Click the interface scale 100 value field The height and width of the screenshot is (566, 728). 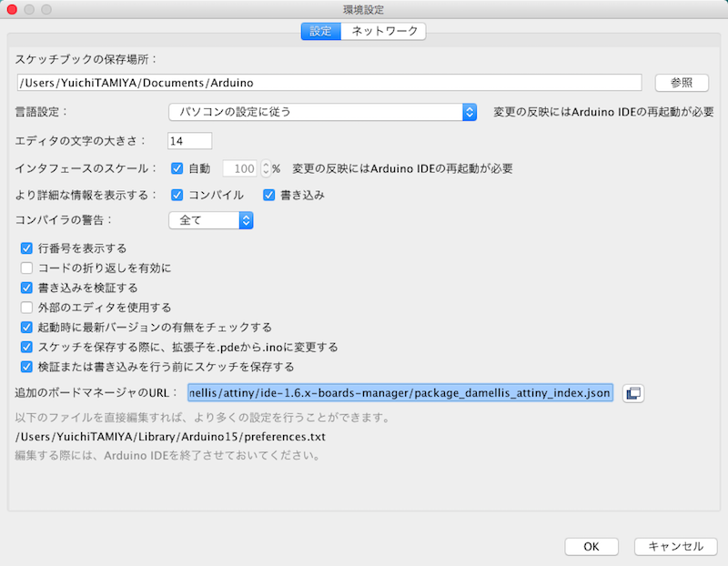tap(241, 168)
